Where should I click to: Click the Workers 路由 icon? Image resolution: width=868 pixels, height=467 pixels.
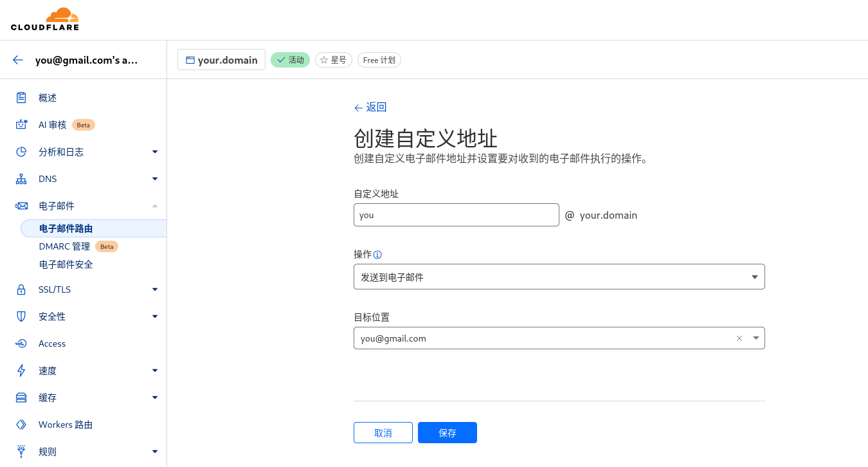point(21,425)
